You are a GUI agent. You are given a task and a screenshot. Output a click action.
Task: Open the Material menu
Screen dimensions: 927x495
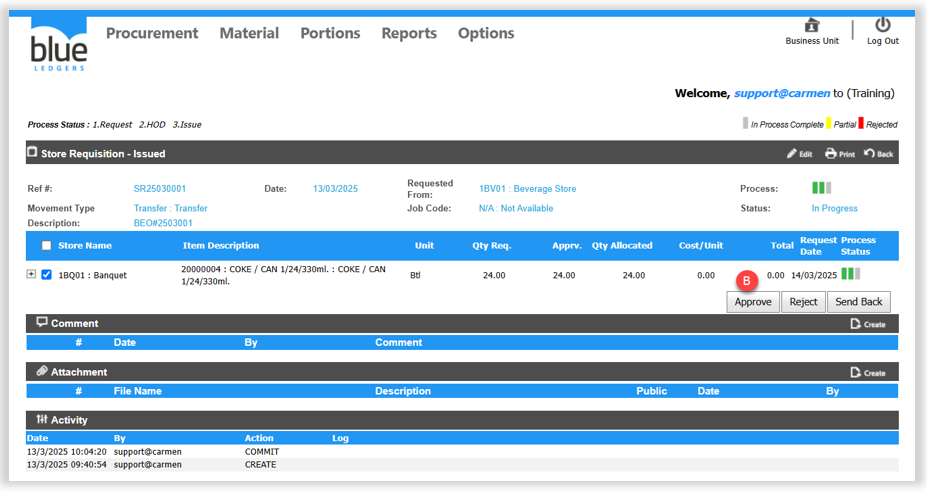coord(249,33)
